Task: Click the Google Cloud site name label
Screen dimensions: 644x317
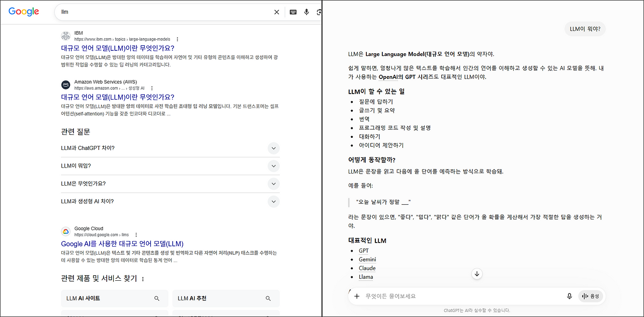Action: tap(89, 228)
